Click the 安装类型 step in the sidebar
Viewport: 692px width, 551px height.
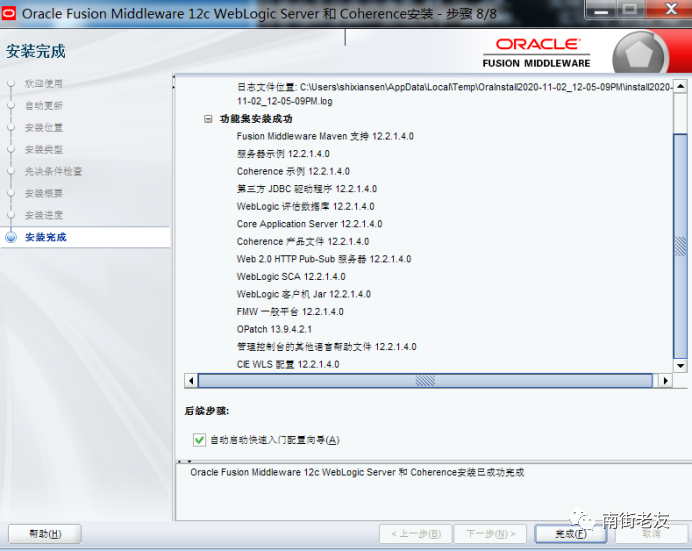pyautogui.click(x=44, y=150)
